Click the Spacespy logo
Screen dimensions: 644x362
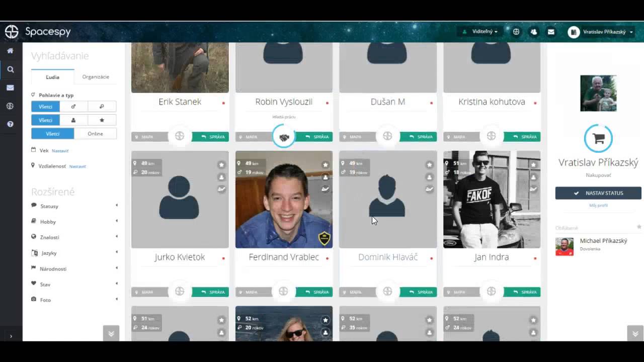point(38,32)
